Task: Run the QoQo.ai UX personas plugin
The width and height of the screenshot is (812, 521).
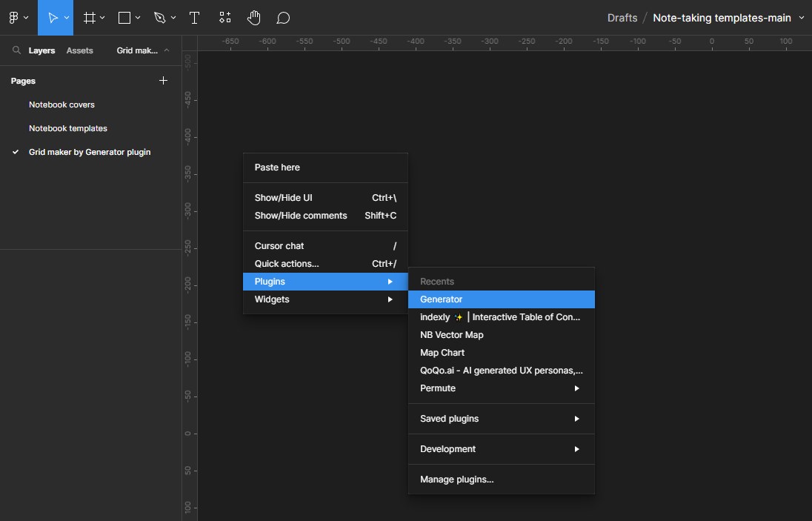Action: tap(502, 371)
